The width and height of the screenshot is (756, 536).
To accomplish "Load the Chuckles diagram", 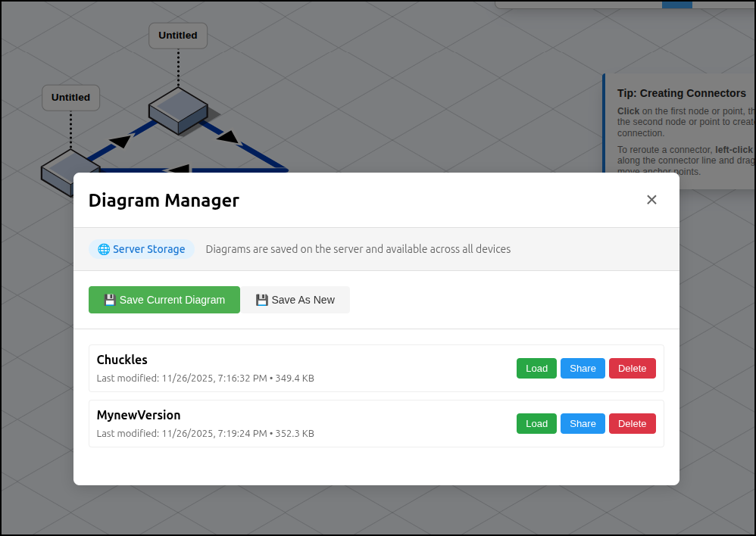I will pyautogui.click(x=536, y=369).
